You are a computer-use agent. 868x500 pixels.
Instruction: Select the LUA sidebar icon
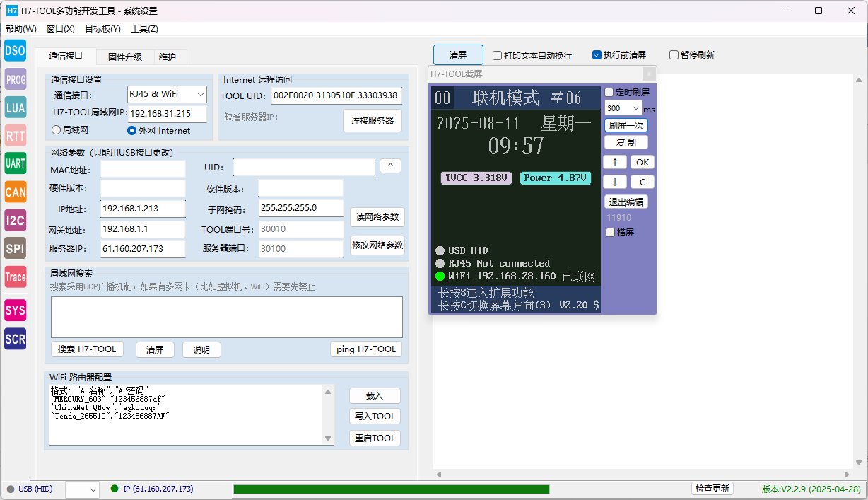click(16, 107)
